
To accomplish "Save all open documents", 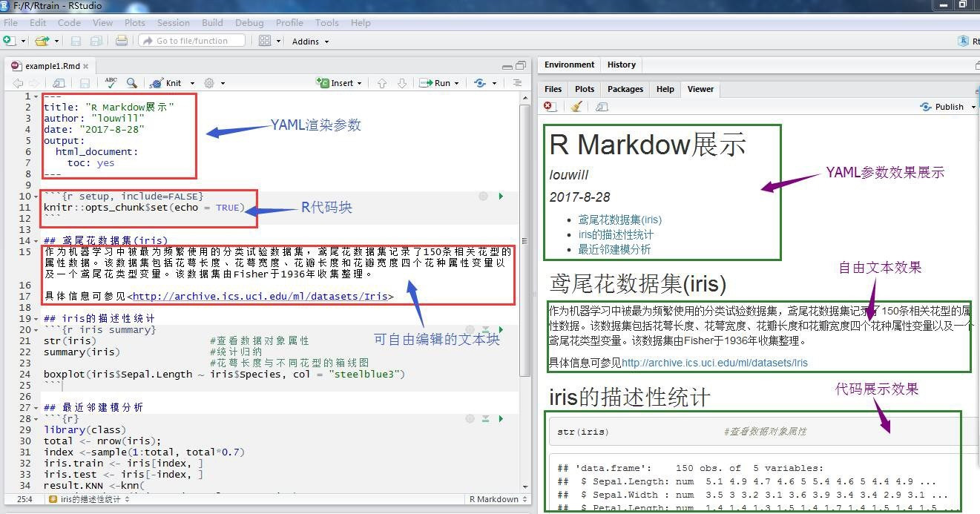I will (x=96, y=41).
